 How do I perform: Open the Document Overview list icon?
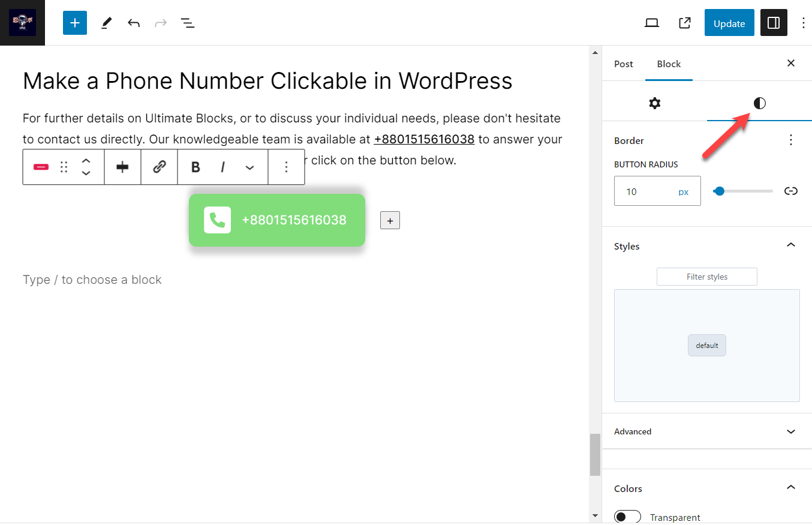tap(188, 23)
